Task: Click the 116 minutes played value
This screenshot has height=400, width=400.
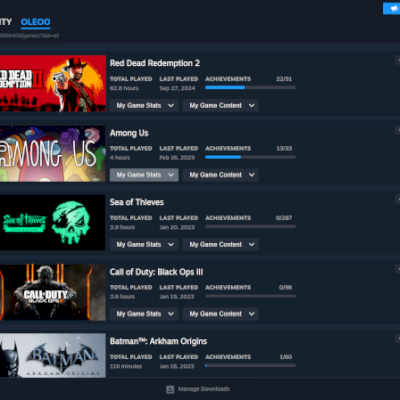Action: 126,366
